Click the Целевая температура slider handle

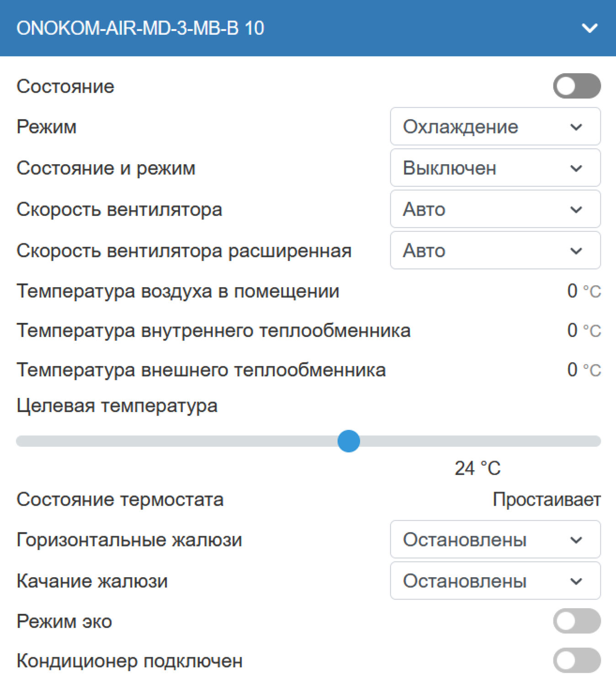click(349, 441)
